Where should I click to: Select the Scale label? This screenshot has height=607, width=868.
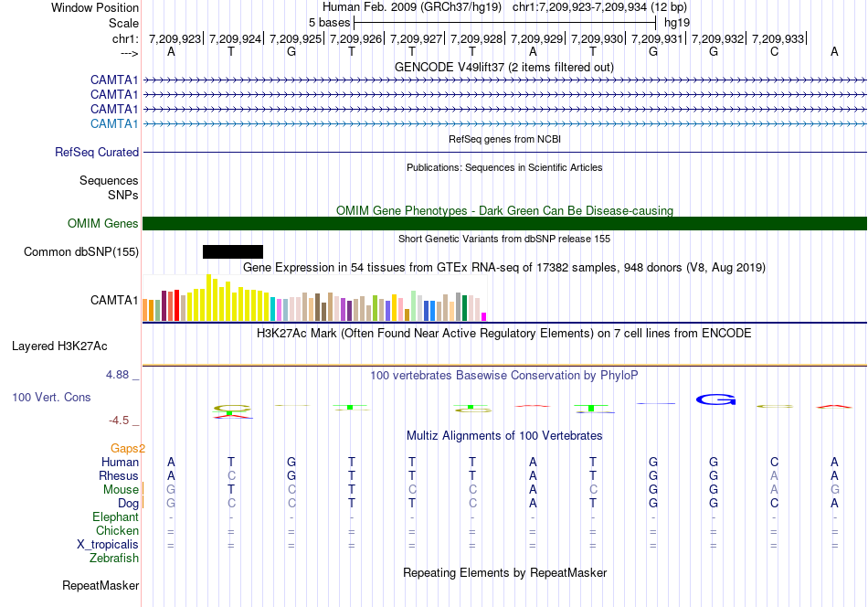coord(123,23)
